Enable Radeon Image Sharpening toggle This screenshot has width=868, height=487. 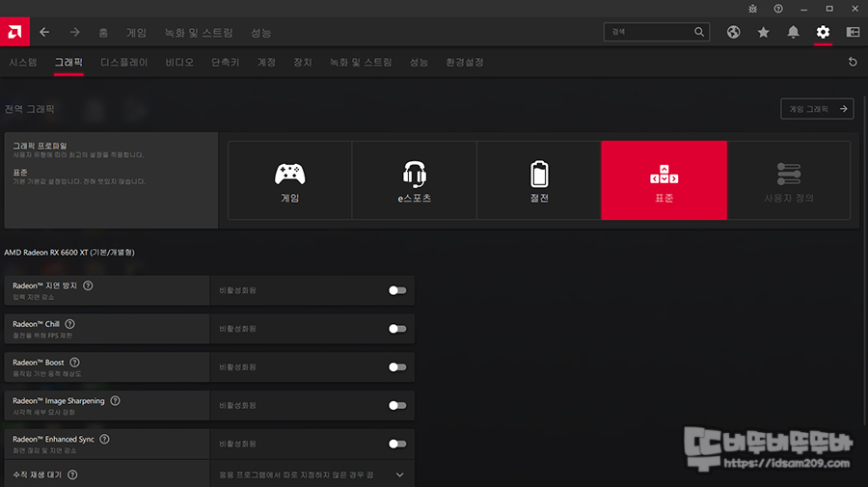point(397,406)
